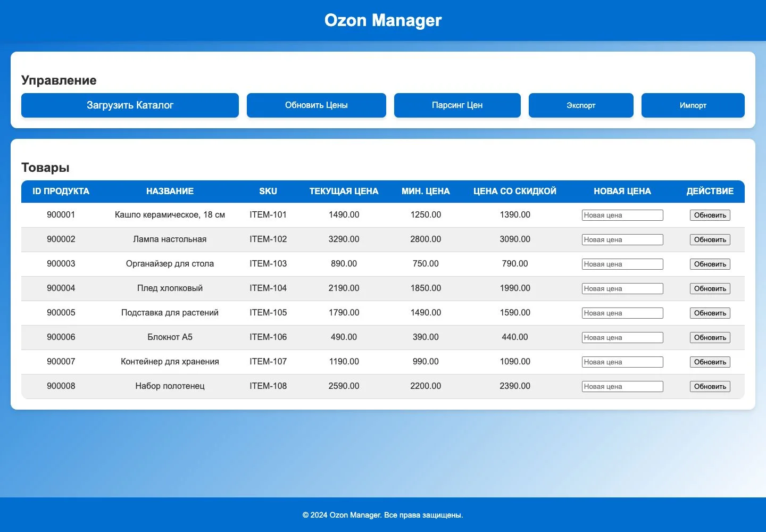Focus new price field for Лампа настольная

coord(622,239)
